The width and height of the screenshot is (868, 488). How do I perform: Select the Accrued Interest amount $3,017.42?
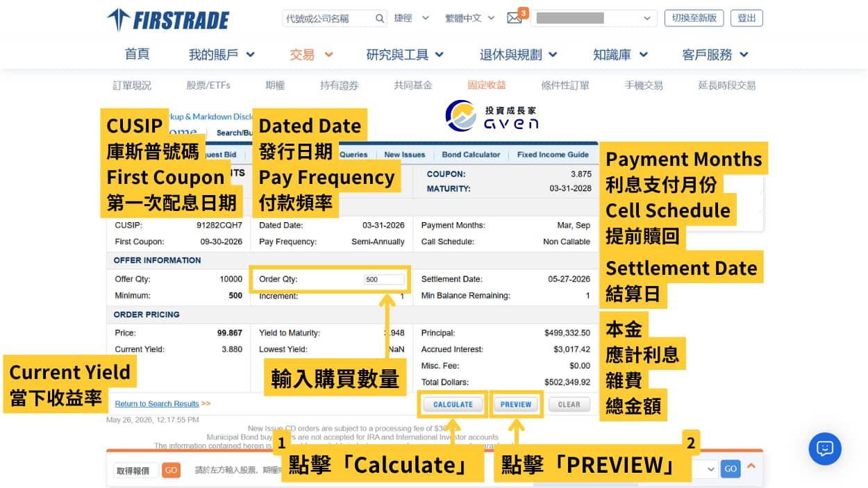[x=571, y=349]
